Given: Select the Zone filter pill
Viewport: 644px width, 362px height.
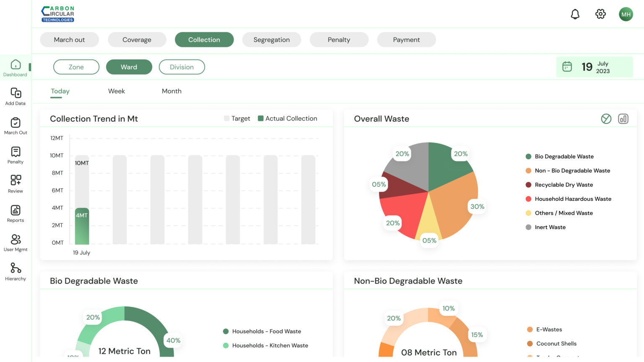Looking at the screenshot, I should (x=76, y=67).
